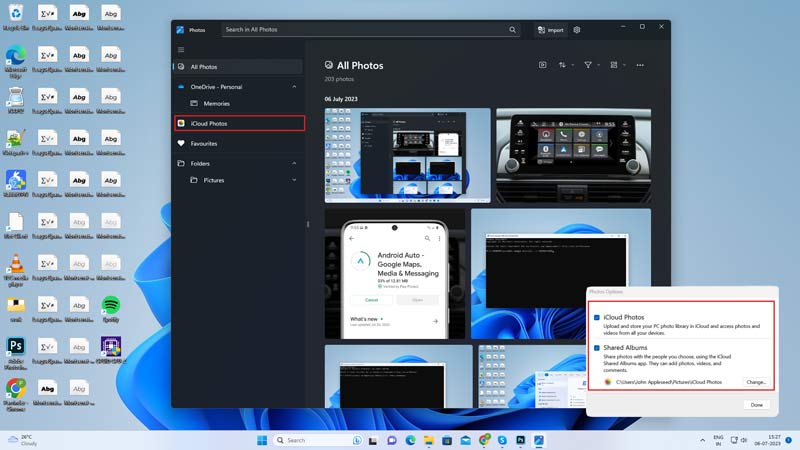
Task: Open VLC media player desktop shortcut
Action: (x=16, y=270)
